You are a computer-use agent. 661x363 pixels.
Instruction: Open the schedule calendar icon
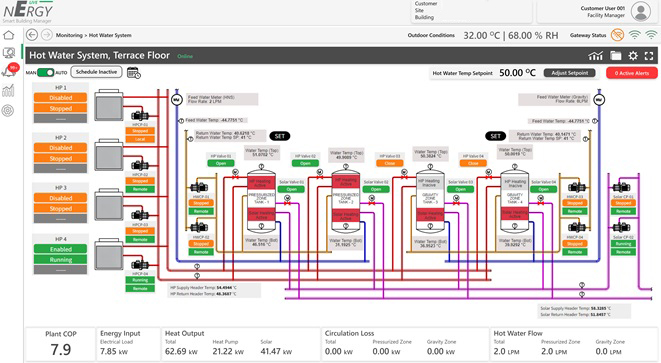tap(134, 73)
